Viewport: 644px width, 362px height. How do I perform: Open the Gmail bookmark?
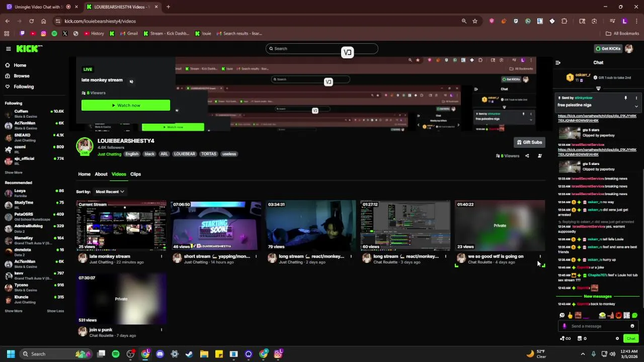click(x=129, y=34)
